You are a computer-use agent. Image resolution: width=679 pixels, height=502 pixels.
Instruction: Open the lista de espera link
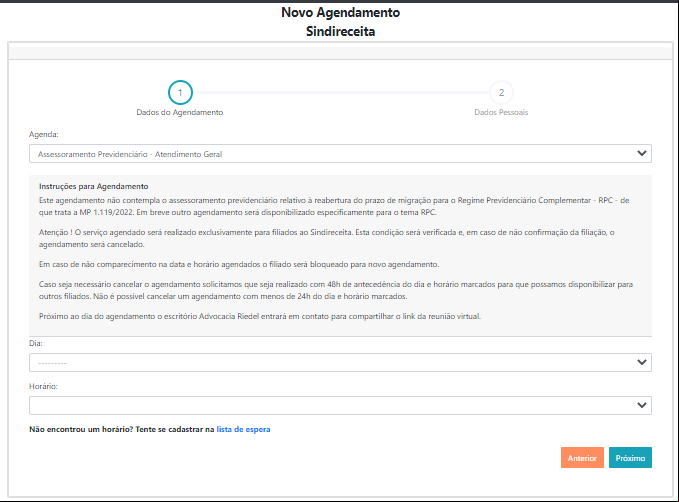(x=243, y=429)
